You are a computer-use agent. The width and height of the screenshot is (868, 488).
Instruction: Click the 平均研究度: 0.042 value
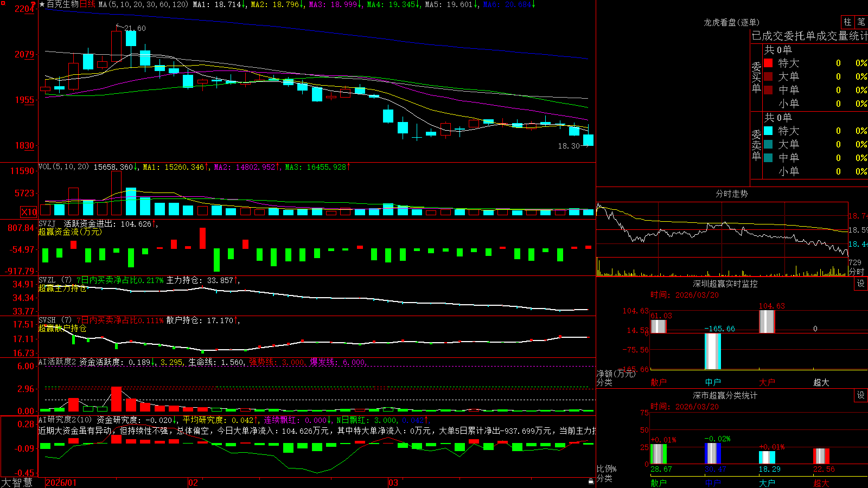point(218,420)
